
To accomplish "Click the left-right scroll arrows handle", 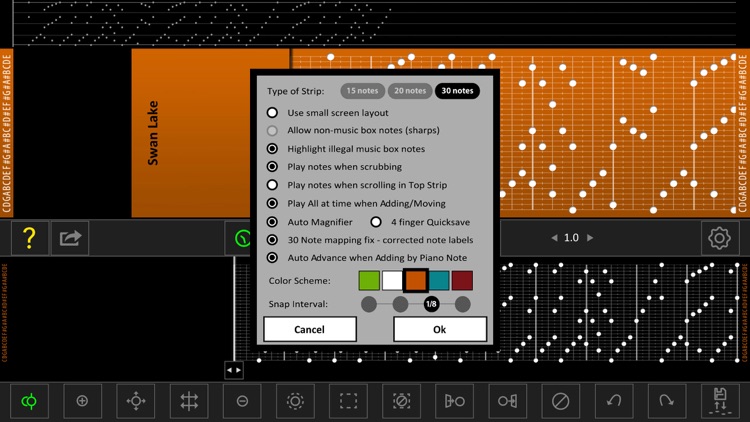I will pyautogui.click(x=233, y=370).
